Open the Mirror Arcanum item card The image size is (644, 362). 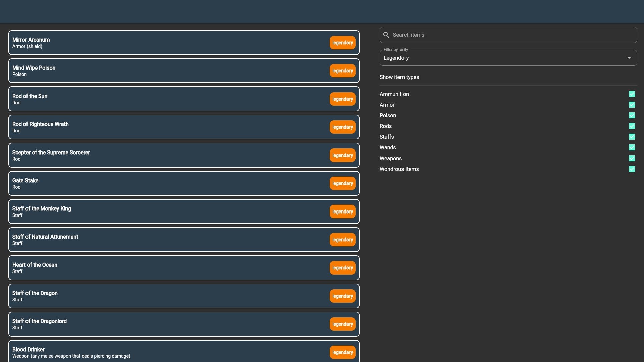pyautogui.click(x=168, y=43)
